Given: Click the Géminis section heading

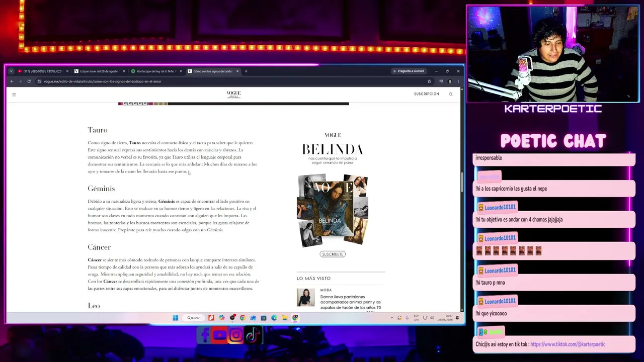Looking at the screenshot, I should click(101, 189).
